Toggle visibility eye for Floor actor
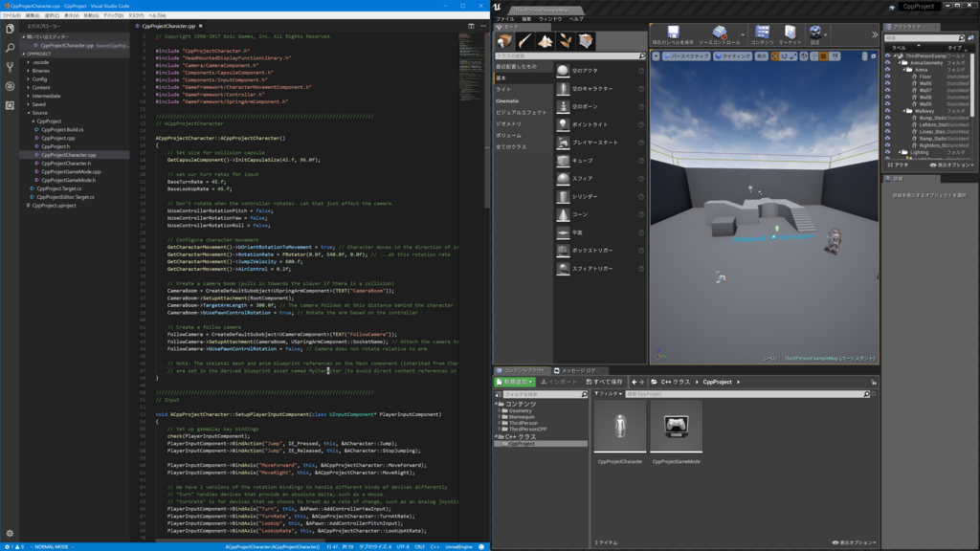The width and height of the screenshot is (980, 551). (x=887, y=77)
